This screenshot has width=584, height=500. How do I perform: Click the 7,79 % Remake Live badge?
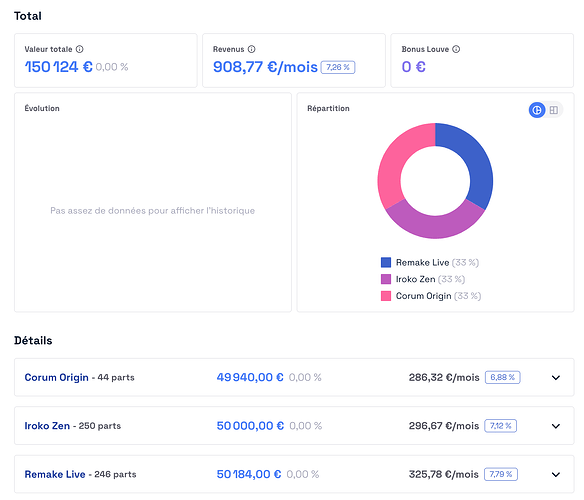[x=501, y=474]
